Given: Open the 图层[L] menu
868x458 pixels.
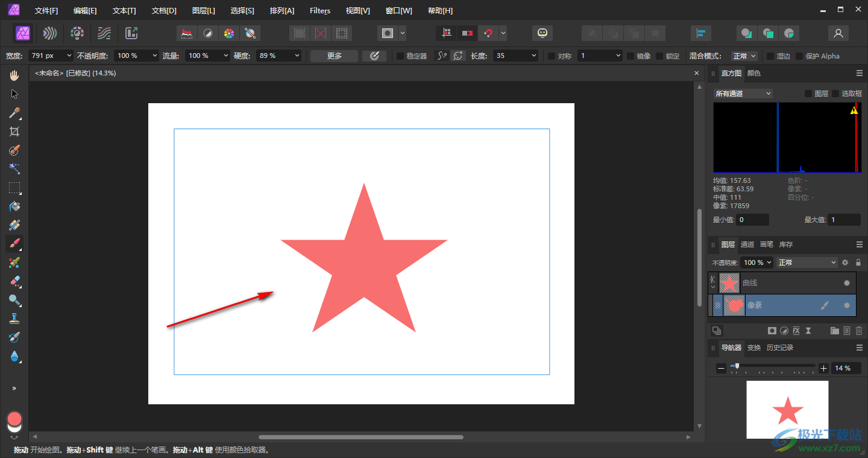Looking at the screenshot, I should point(203,11).
